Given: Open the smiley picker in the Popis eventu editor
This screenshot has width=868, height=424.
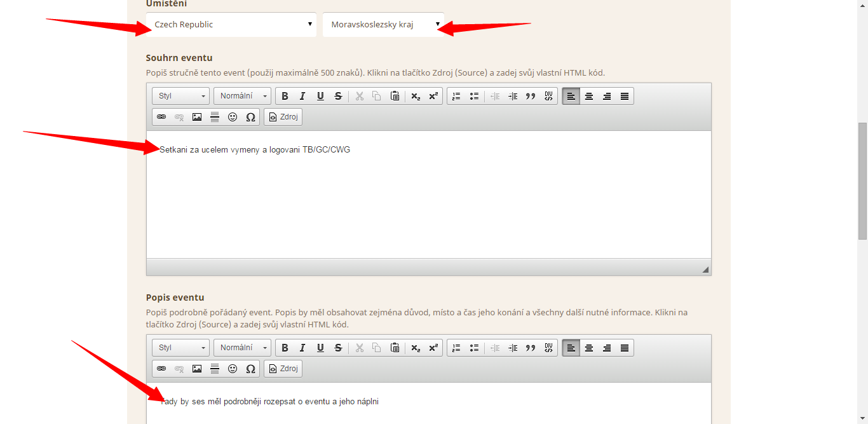Looking at the screenshot, I should 233,369.
